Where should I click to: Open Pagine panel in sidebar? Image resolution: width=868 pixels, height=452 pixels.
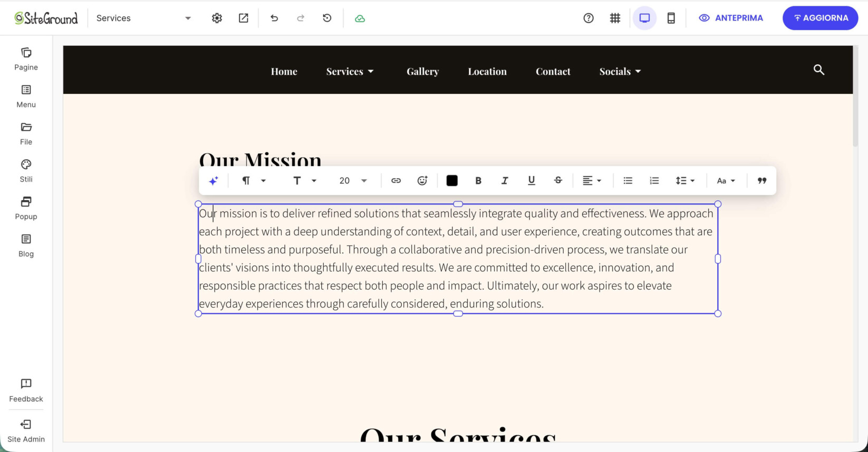click(26, 59)
